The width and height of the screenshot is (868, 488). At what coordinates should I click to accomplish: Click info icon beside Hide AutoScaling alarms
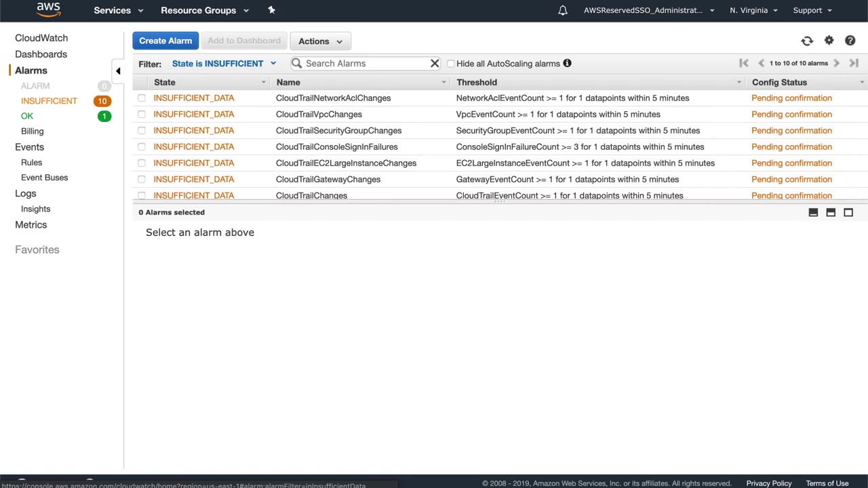point(567,64)
